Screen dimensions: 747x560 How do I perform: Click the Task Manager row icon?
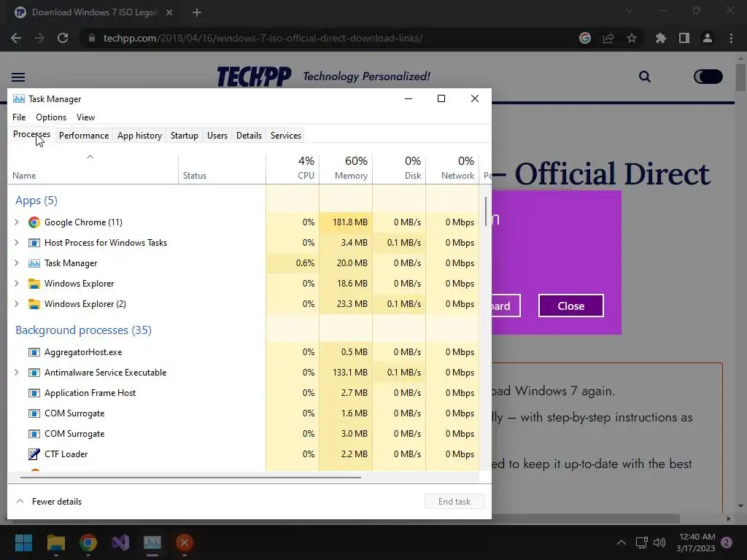click(x=34, y=263)
